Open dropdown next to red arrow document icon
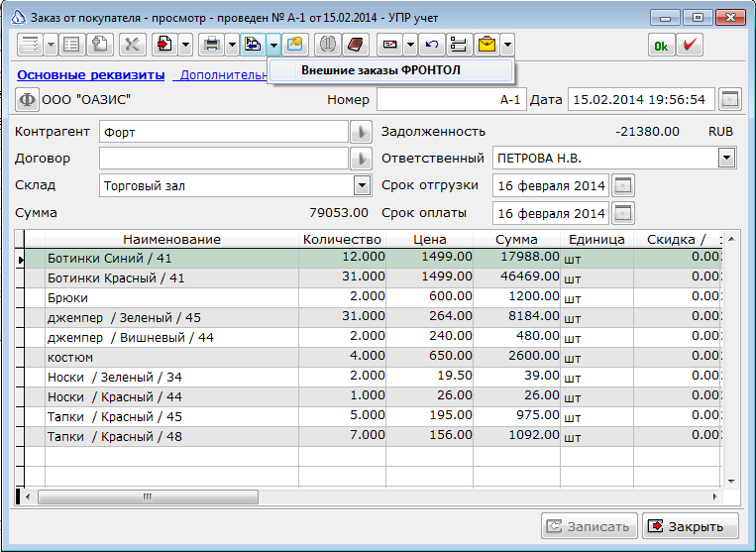Image resolution: width=756 pixels, height=552 pixels. pyautogui.click(x=185, y=45)
